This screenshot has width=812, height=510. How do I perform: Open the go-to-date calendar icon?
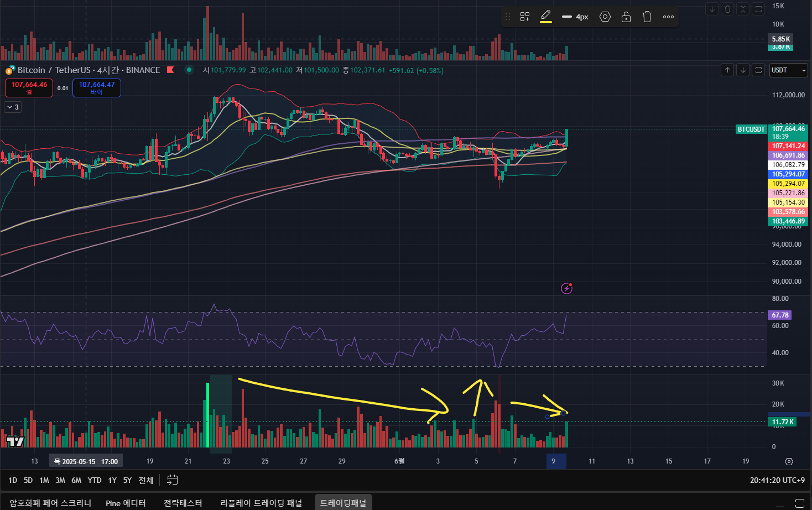coord(173,480)
